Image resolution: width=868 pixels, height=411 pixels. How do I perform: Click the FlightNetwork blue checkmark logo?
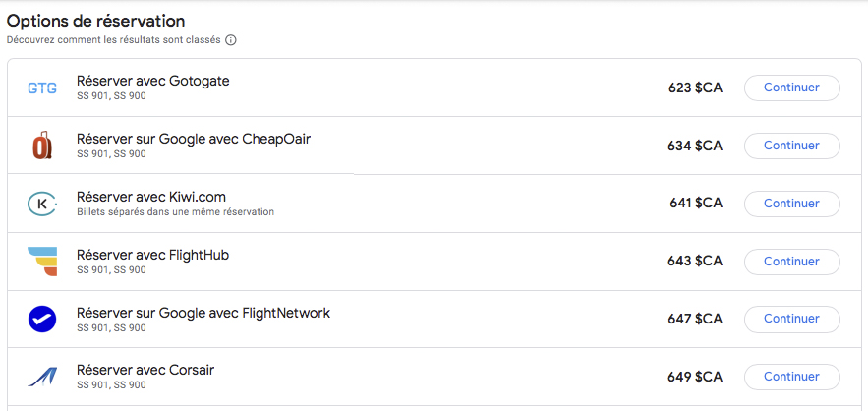[x=42, y=320]
